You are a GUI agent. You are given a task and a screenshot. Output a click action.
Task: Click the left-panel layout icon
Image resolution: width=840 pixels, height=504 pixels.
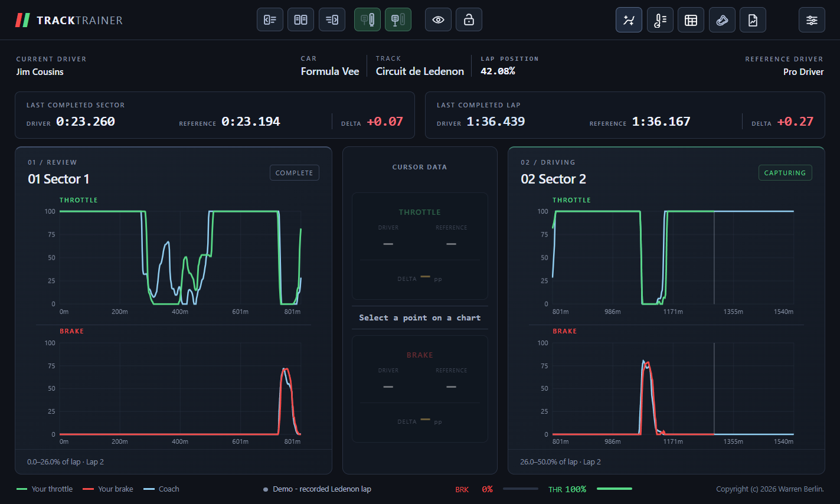pos(270,20)
